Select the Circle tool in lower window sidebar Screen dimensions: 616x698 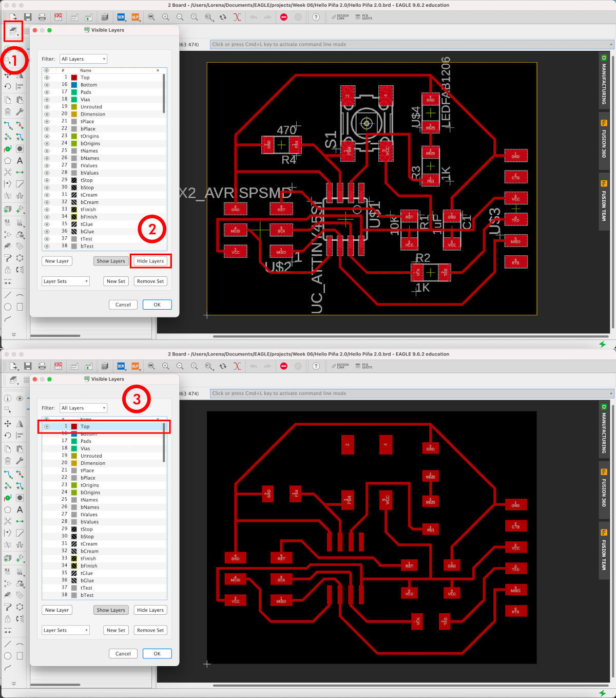(8, 656)
